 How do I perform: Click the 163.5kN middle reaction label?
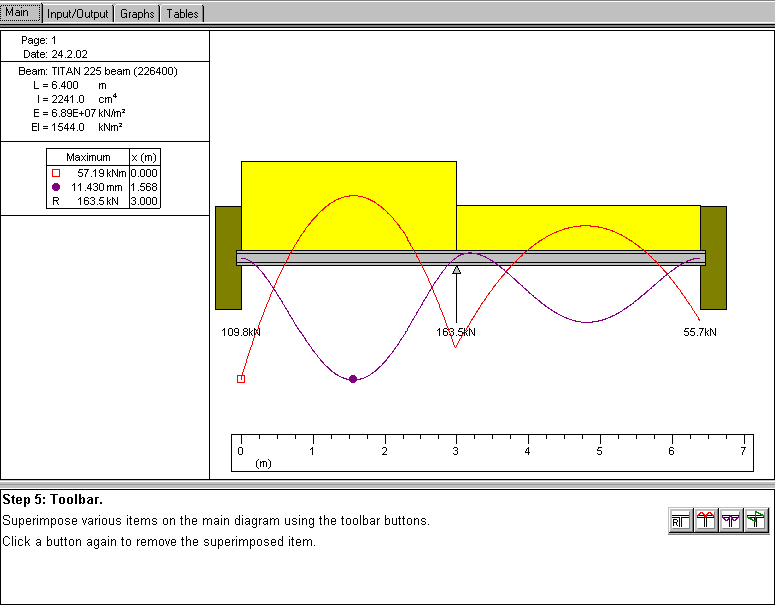click(457, 332)
